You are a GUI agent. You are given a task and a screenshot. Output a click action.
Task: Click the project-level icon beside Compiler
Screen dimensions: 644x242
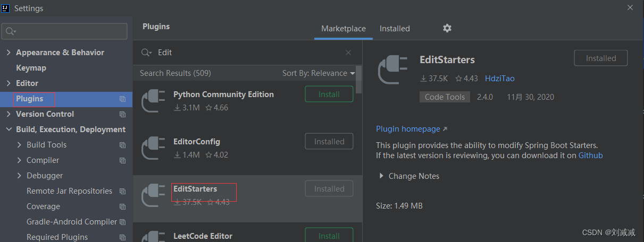point(122,160)
